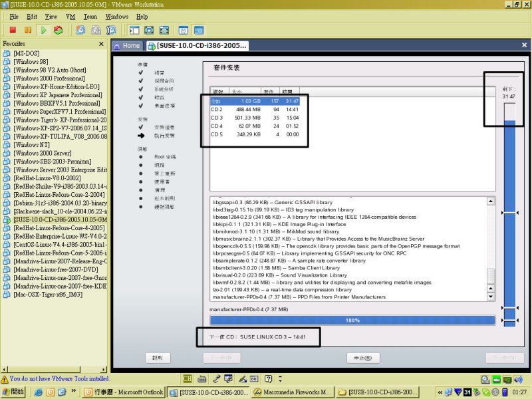Open the Help menu
This screenshot has height=399, width=532.
(x=142, y=17)
